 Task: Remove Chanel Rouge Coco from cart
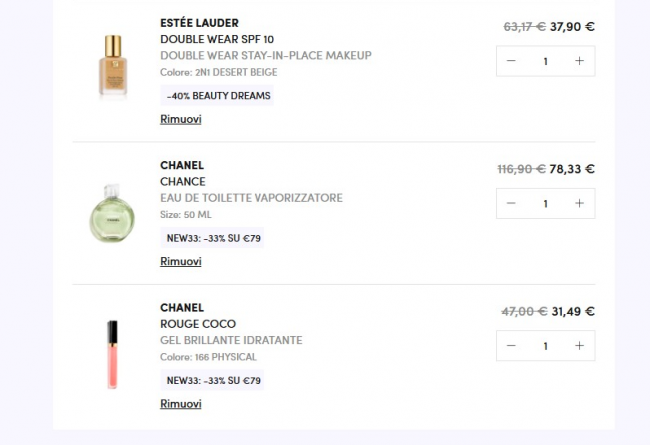coord(181,404)
